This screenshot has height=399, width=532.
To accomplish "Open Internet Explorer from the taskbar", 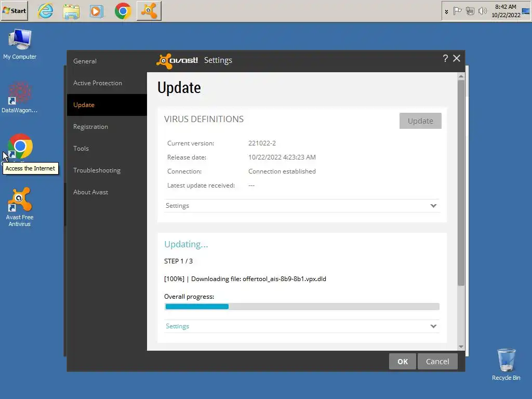I will click(x=46, y=11).
